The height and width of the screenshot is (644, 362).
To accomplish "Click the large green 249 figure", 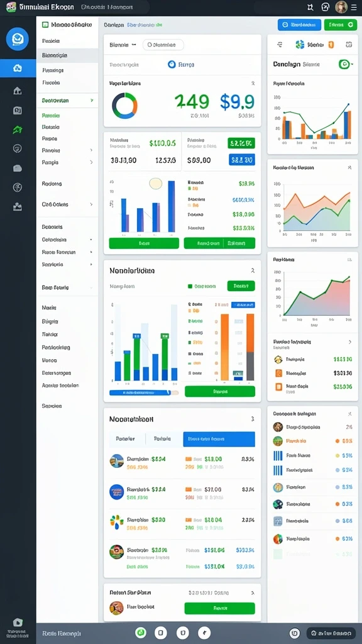I will (x=192, y=101).
